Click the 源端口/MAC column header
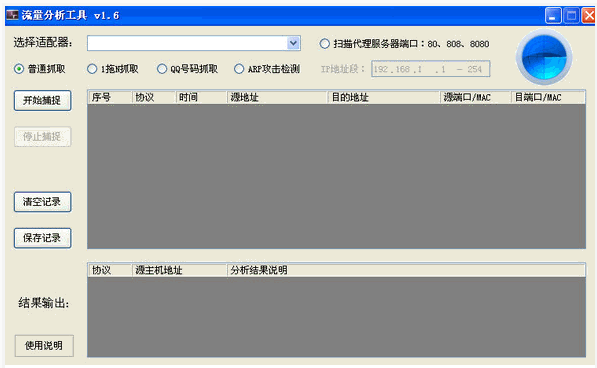Viewport: 597px width, 368px height. [x=476, y=97]
